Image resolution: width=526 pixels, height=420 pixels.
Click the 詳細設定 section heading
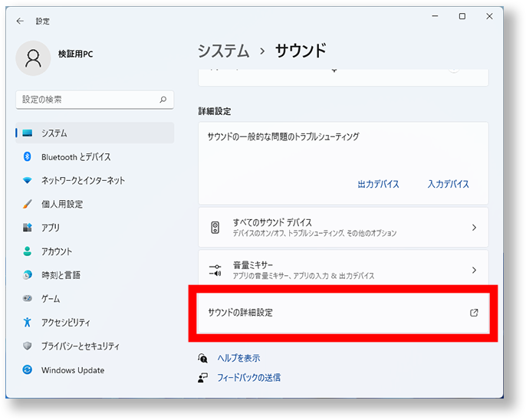coord(215,111)
